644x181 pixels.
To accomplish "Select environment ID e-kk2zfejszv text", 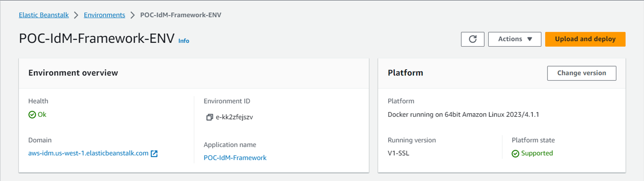I will 235,117.
